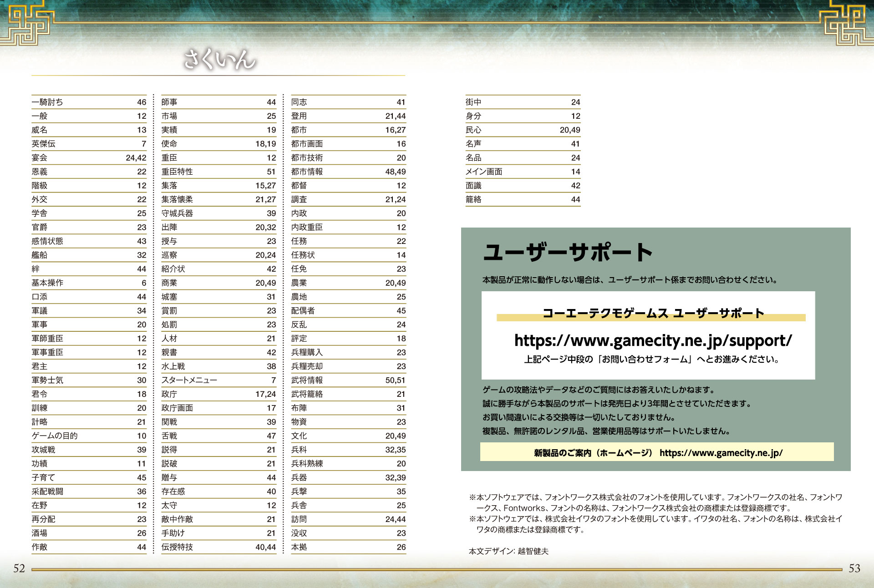Click the 基本操作 index row
This screenshot has width=874, height=588.
pos(47,283)
